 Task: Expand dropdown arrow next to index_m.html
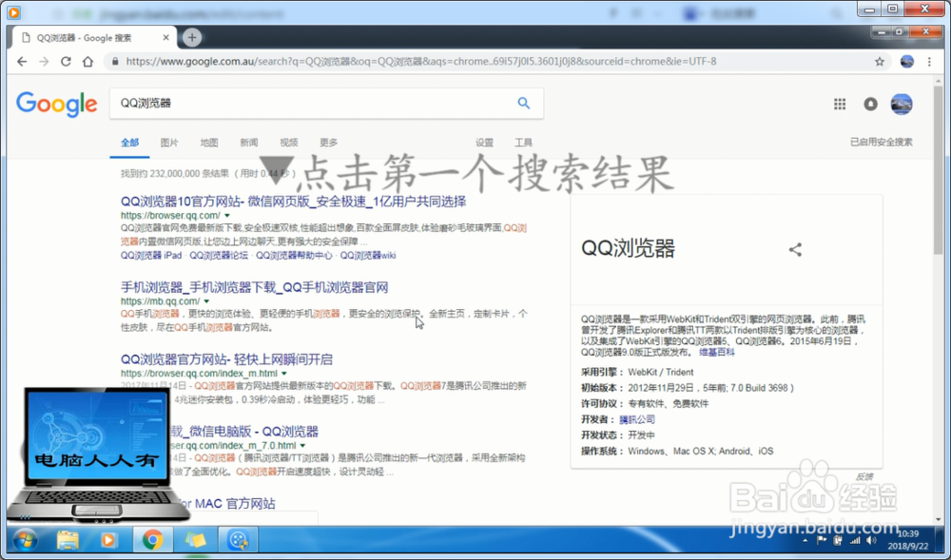coord(283,374)
